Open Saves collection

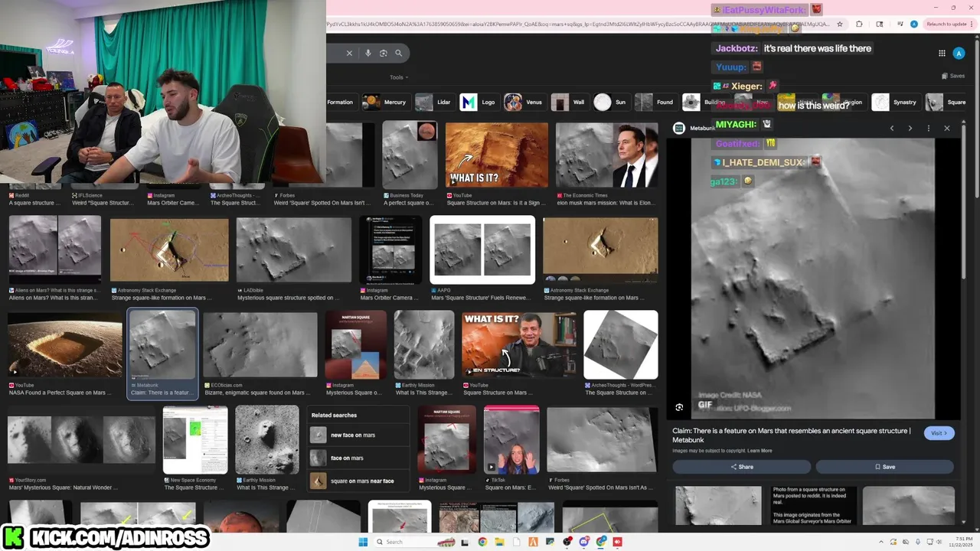(953, 76)
